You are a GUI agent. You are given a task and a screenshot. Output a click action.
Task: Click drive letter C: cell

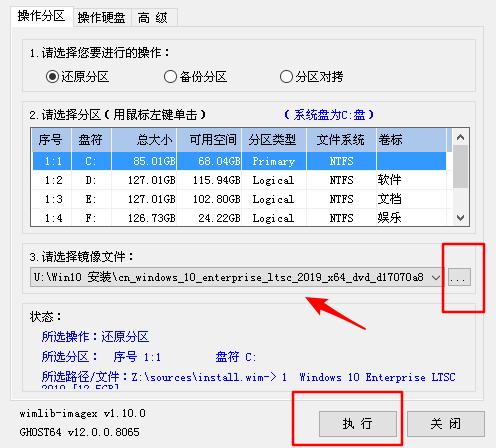90,161
